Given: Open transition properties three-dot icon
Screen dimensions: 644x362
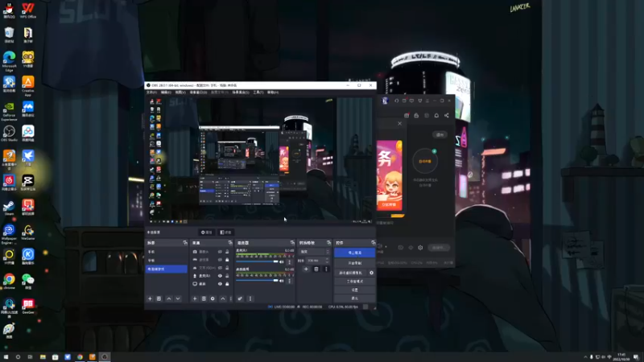Looking at the screenshot, I should [326, 269].
